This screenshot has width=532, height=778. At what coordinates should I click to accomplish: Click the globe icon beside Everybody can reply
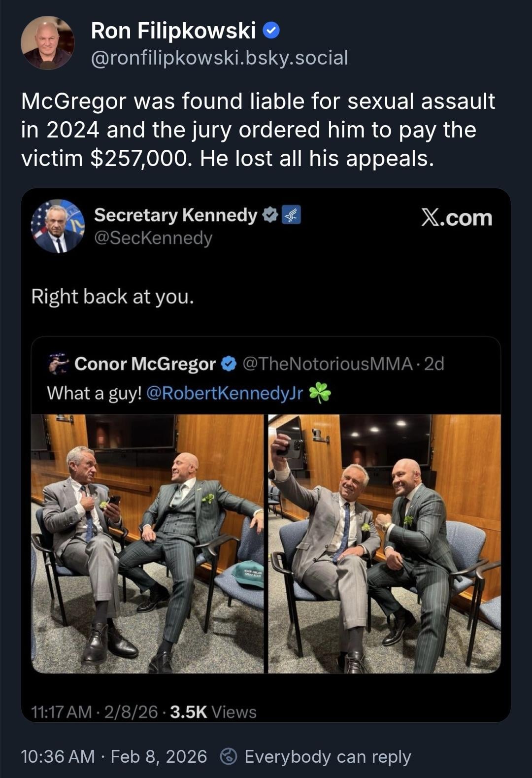[x=228, y=756]
